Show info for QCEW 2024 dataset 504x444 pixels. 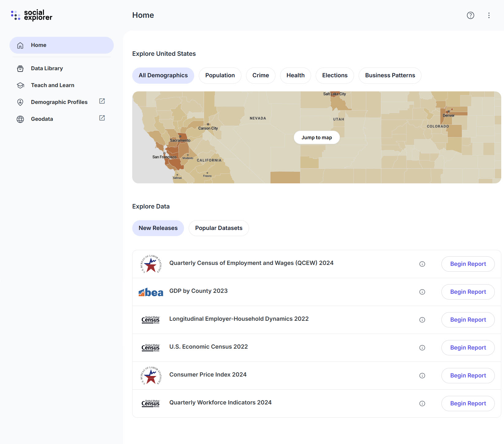[422, 264]
